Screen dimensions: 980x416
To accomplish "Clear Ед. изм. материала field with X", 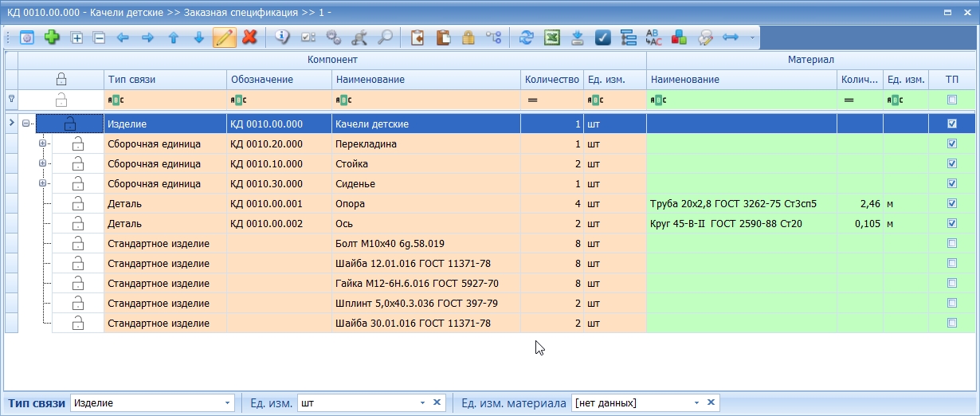I will (711, 402).
